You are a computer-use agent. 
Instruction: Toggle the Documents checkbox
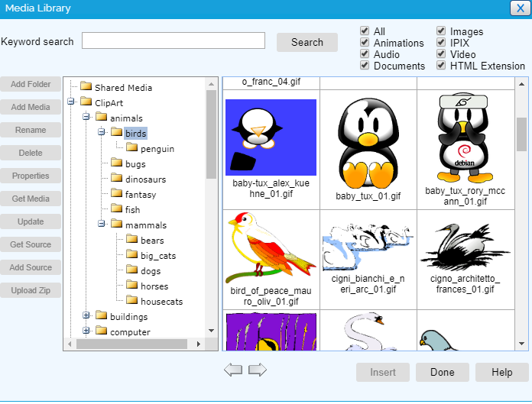[365, 65]
